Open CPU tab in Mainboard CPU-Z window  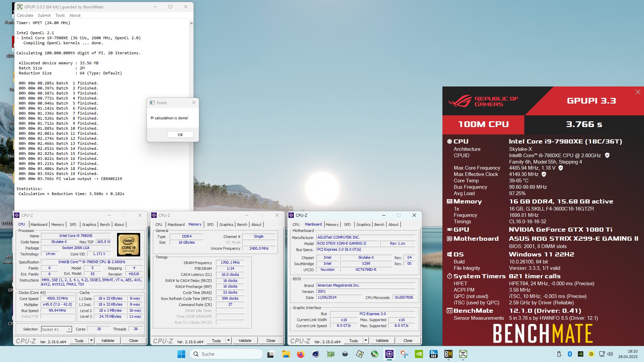coord(296,225)
